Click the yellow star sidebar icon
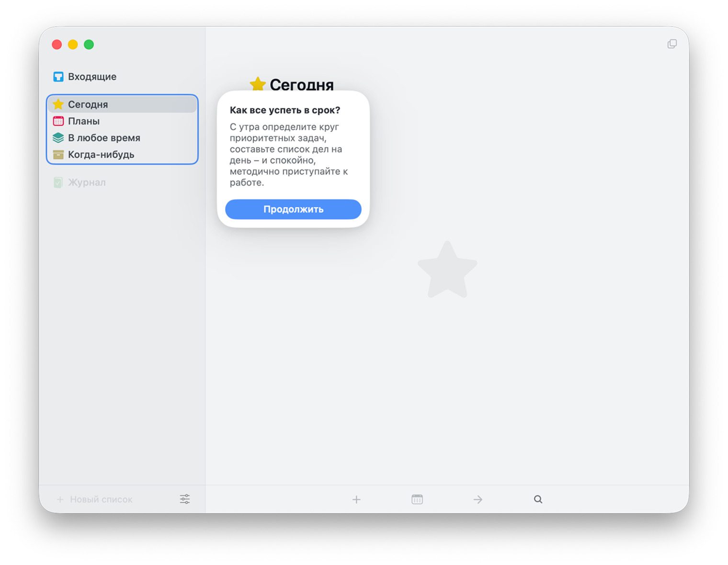This screenshot has height=565, width=728. pos(58,104)
